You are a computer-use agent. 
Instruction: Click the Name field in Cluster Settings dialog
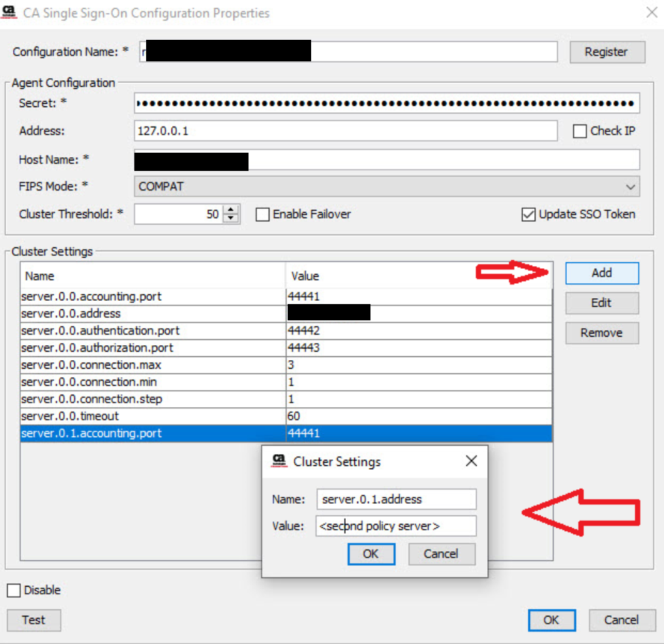[x=397, y=499]
